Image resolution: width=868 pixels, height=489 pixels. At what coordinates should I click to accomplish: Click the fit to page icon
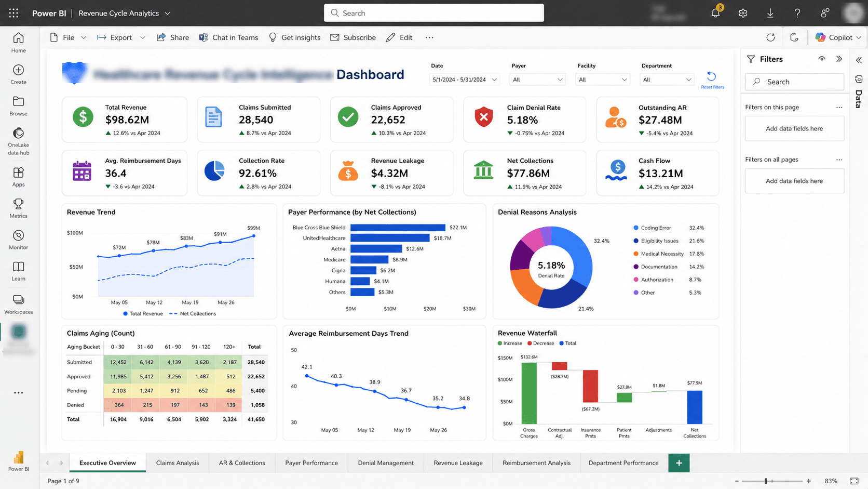(854, 481)
